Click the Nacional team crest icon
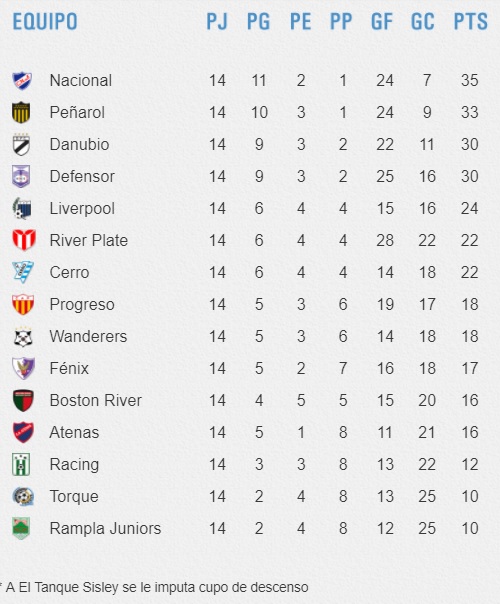This screenshot has width=500, height=604. [22, 81]
